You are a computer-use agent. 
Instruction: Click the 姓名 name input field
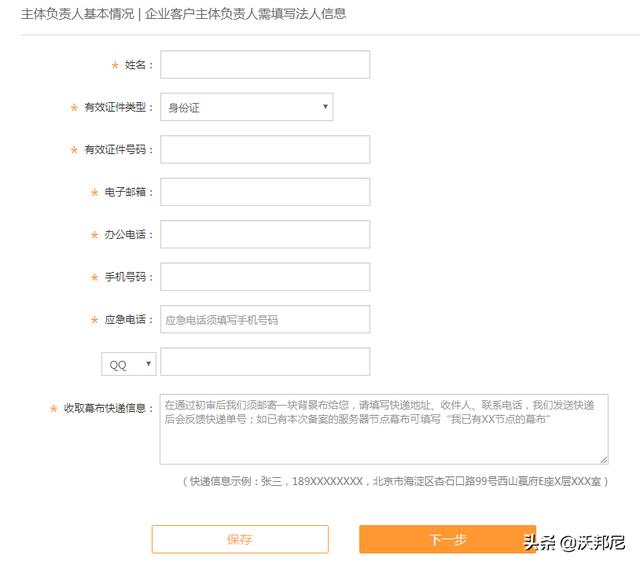[x=265, y=64]
